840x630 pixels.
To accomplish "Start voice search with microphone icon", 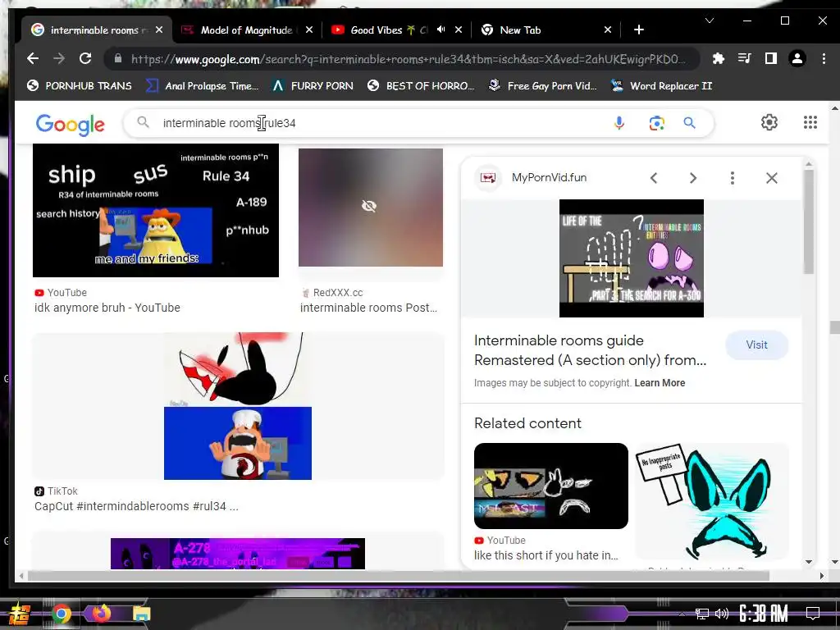I will coord(619,123).
